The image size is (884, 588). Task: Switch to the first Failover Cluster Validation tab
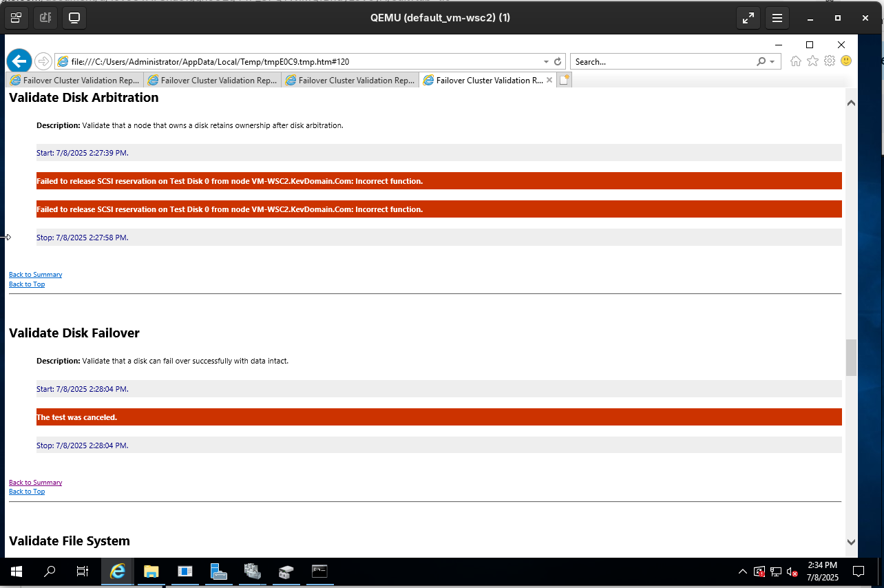(x=74, y=80)
